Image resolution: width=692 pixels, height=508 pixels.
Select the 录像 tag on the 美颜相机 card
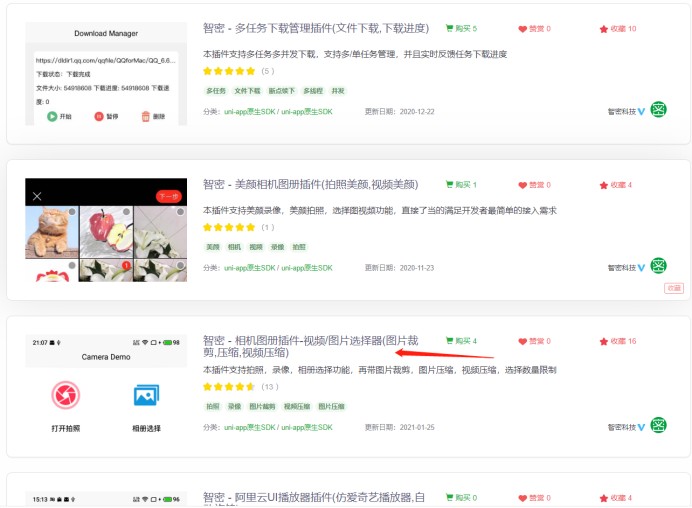point(278,247)
